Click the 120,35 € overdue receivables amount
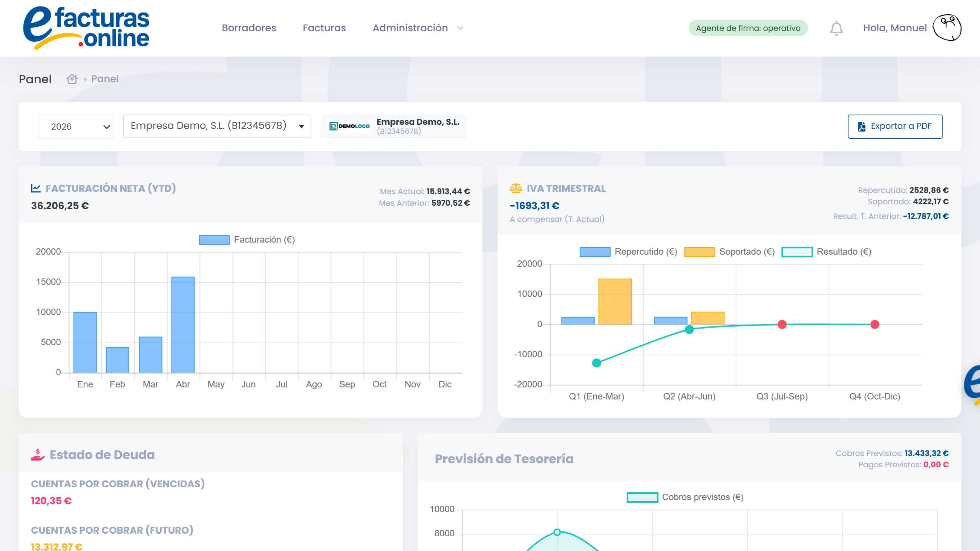Image resolution: width=980 pixels, height=551 pixels. pyautogui.click(x=51, y=501)
